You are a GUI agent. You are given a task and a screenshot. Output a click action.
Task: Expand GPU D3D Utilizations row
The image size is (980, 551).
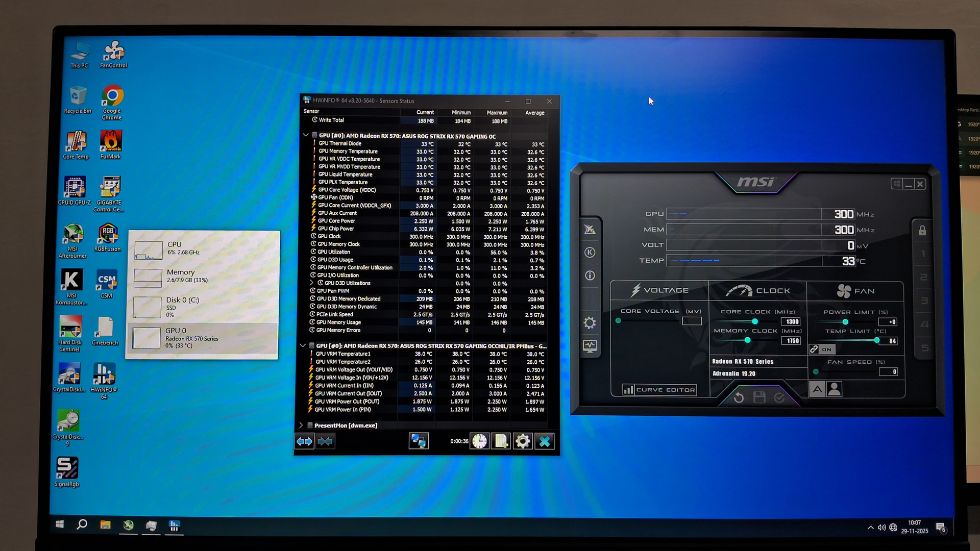click(311, 283)
